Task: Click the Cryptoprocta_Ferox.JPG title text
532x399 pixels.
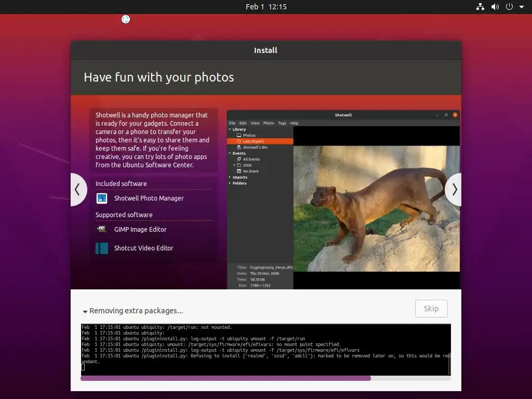Action: 271,268
